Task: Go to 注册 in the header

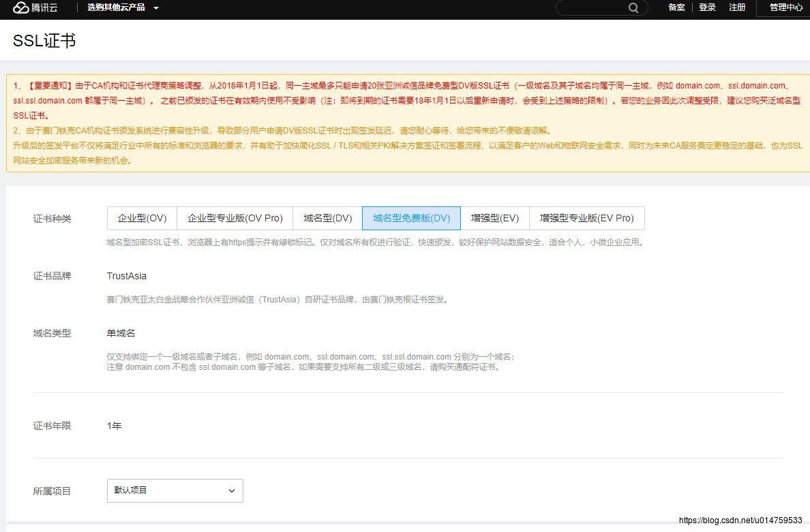Action: [x=737, y=7]
